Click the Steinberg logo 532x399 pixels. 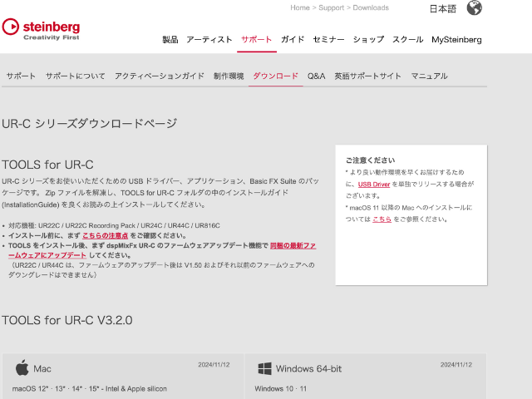point(41,29)
